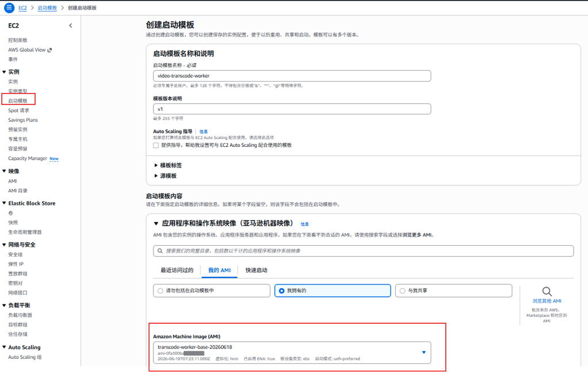Open Savings Plans in the sidebar
The height and width of the screenshot is (372, 588).
point(23,120)
